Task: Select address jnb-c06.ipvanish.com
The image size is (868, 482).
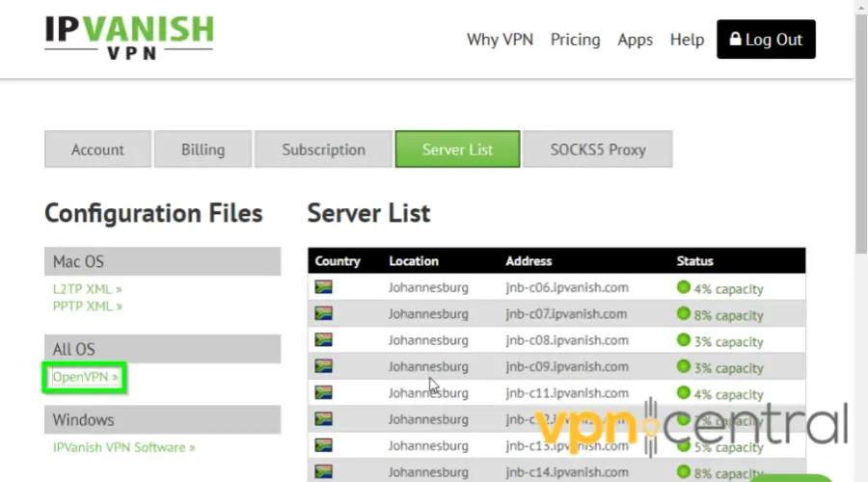Action: [x=567, y=288]
